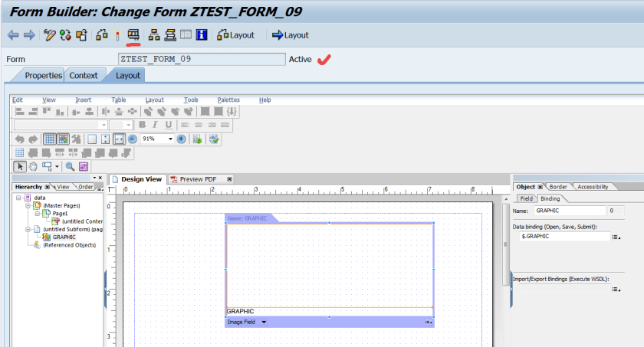This screenshot has width=644, height=347.
Task: Open the Accessibility palette tab
Action: coord(593,187)
